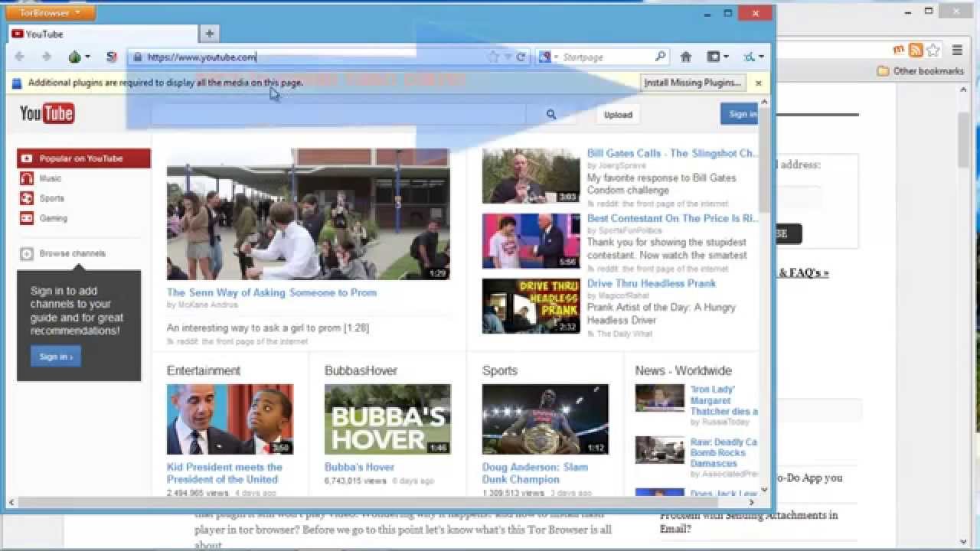Open the Bill Gates Slingshot video thumbnail

tap(531, 175)
